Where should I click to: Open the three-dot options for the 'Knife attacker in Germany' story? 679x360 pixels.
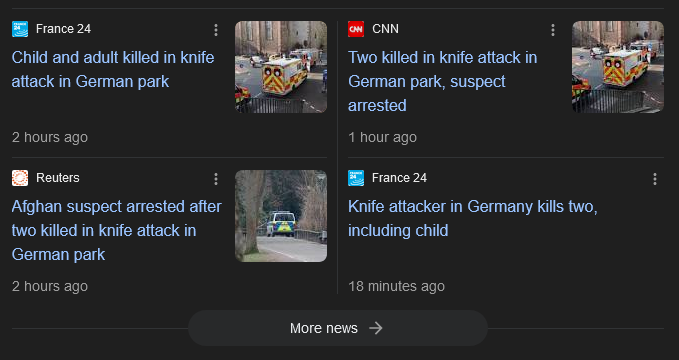(655, 179)
